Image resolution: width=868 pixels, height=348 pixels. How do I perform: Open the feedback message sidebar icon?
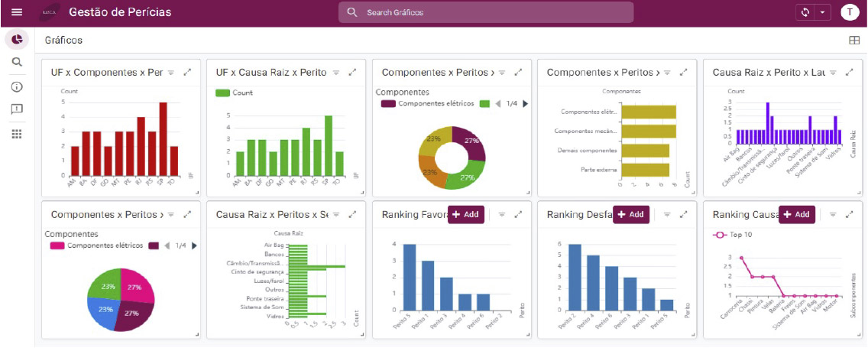(17, 109)
